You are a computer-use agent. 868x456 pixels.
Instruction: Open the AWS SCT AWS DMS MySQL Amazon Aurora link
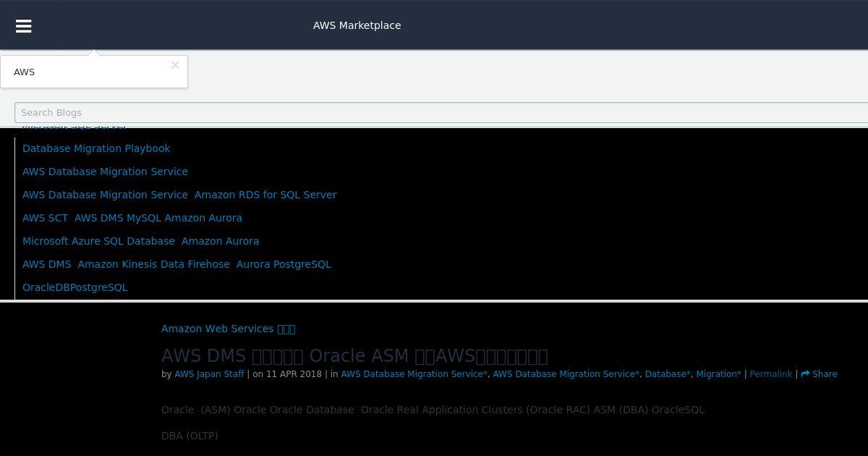click(x=132, y=218)
